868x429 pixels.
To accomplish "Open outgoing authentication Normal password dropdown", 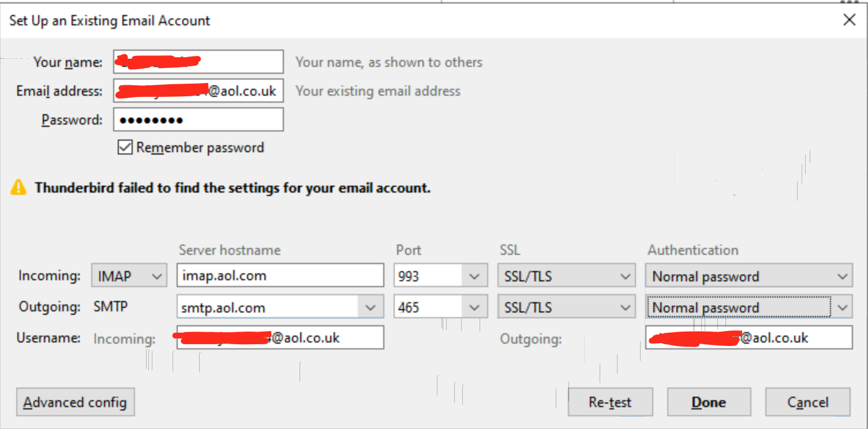I will (x=749, y=307).
